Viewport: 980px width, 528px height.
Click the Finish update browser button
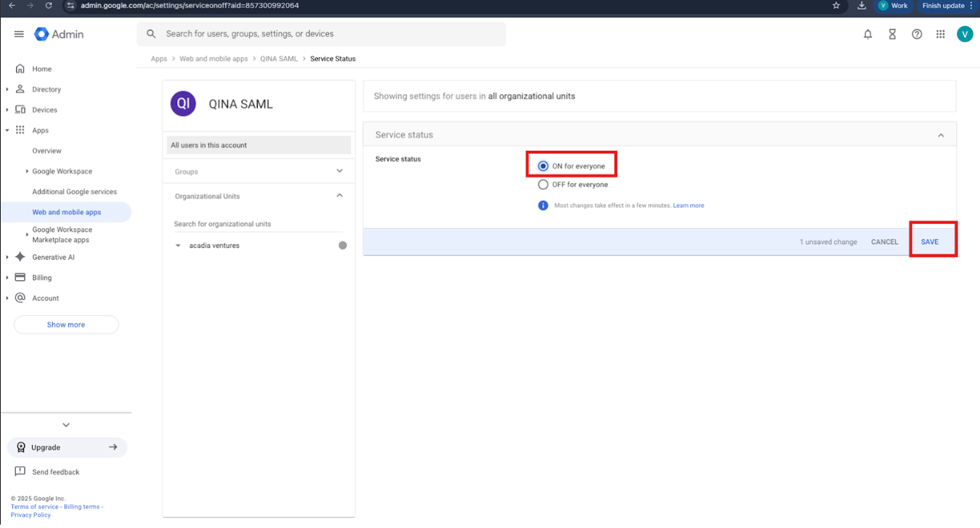[x=947, y=6]
